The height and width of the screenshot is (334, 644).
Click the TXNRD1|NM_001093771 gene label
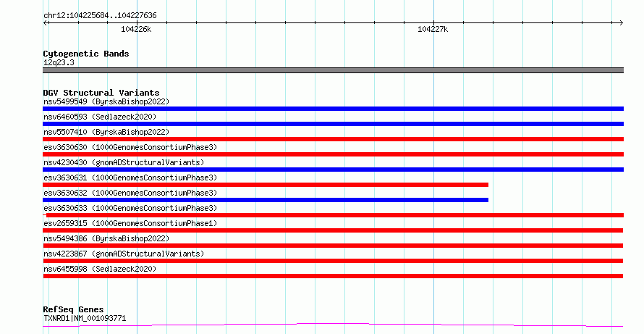(85, 318)
